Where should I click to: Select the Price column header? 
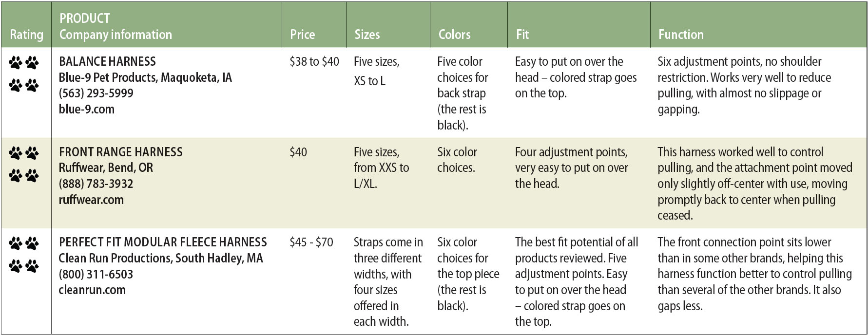click(x=302, y=35)
